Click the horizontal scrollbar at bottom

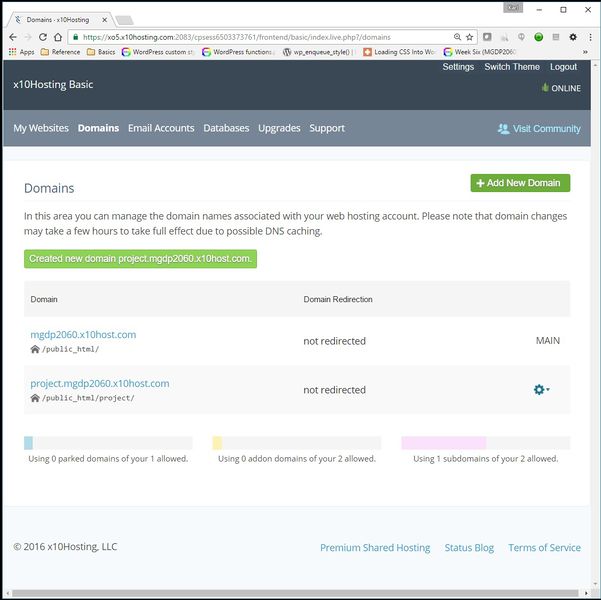[x=295, y=593]
